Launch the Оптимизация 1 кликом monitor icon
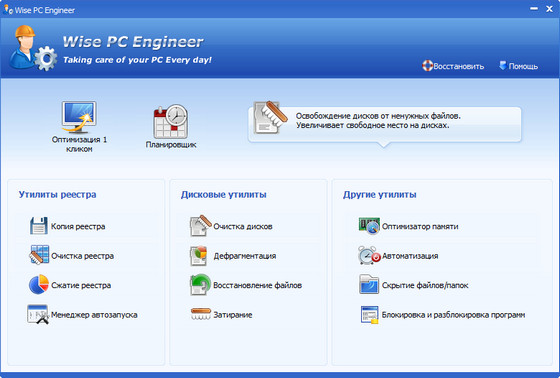The width and height of the screenshot is (560, 378). (x=79, y=117)
